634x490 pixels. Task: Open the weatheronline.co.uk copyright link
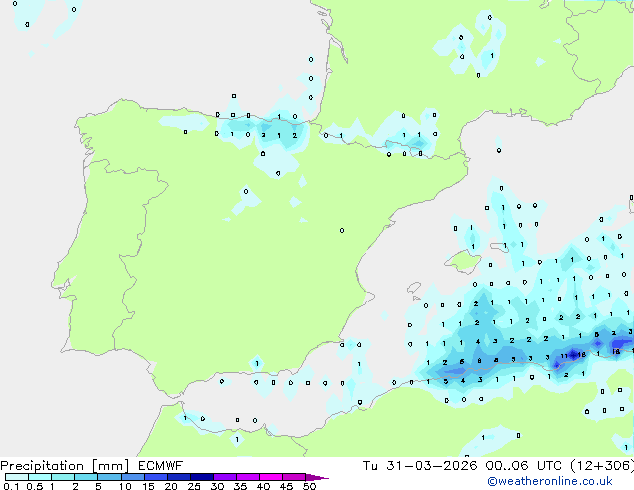coord(550,481)
